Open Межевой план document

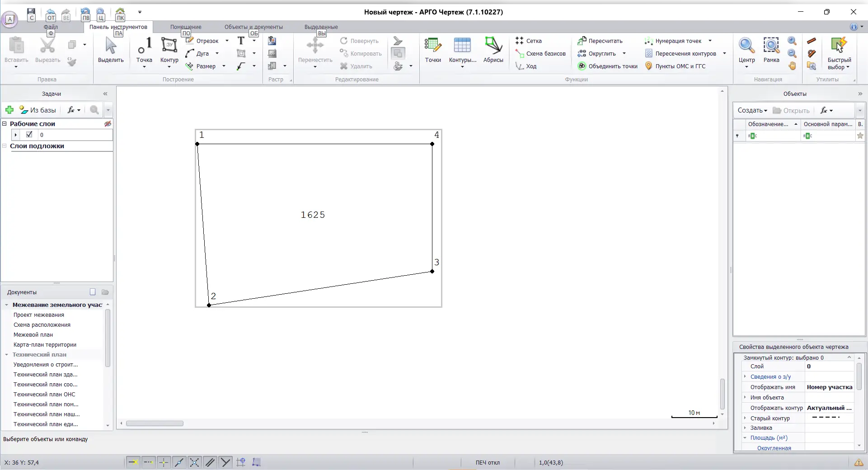(33, 334)
